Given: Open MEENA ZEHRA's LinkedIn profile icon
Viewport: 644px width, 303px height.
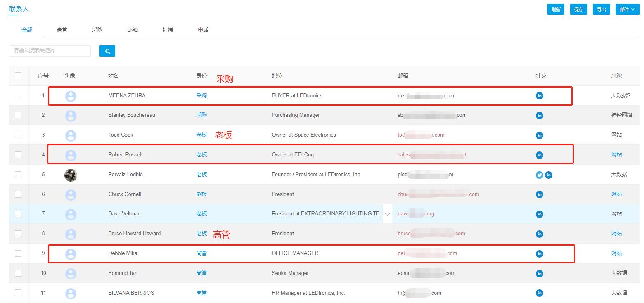Looking at the screenshot, I should pyautogui.click(x=539, y=95).
